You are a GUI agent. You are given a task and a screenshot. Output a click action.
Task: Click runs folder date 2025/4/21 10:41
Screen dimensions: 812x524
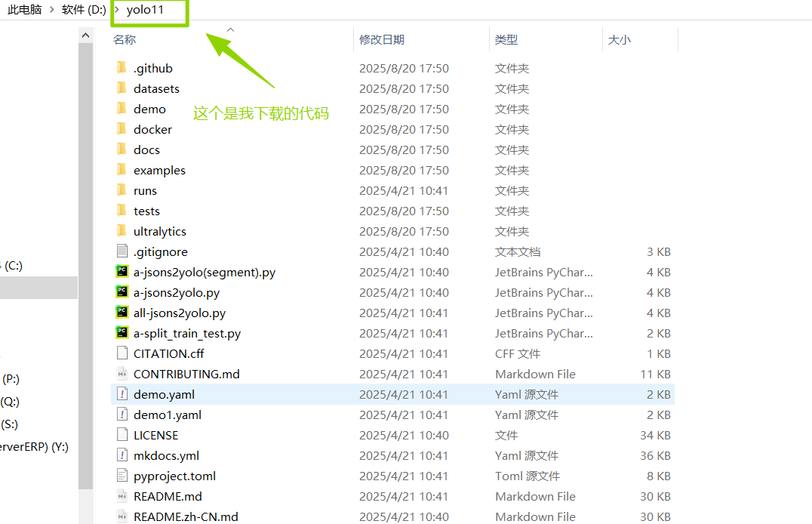(404, 191)
